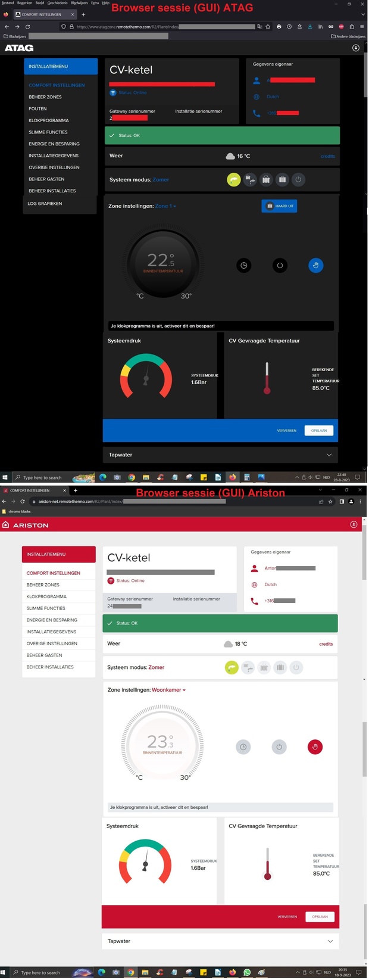Bookmark page with star in Firefox address bar
Screen dimensions: 369x980
pos(268,27)
